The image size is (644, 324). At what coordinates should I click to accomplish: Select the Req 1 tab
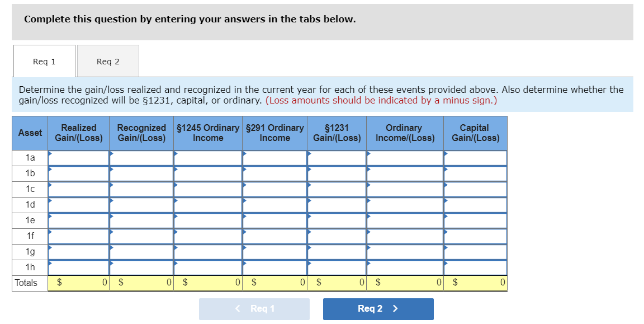pyautogui.click(x=44, y=61)
